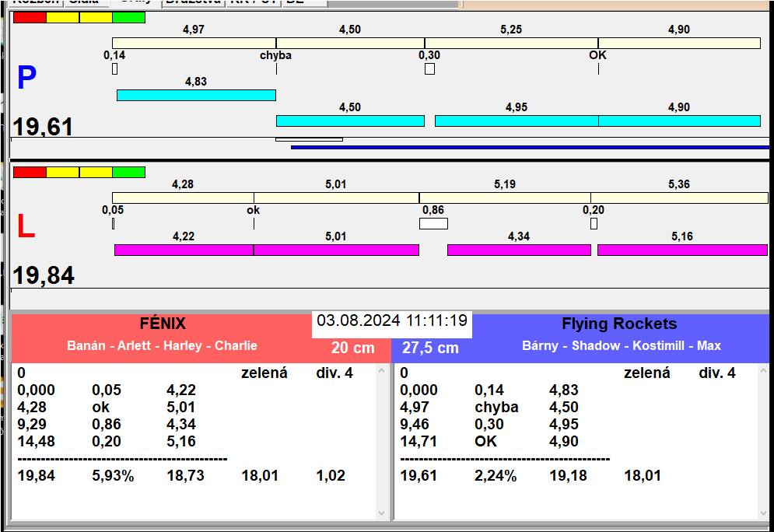Click the magenta 4,34 run bar
Screen dimensions: 774x532
[519, 250]
